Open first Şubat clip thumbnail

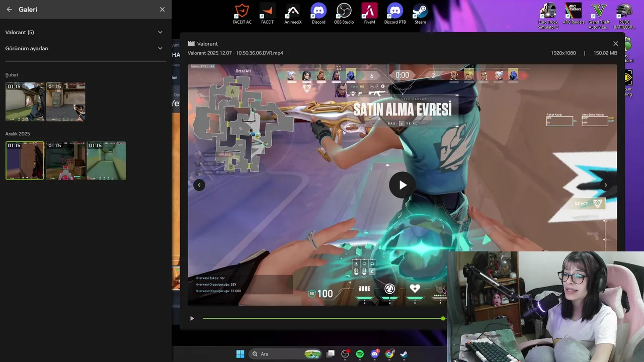coord(25,102)
